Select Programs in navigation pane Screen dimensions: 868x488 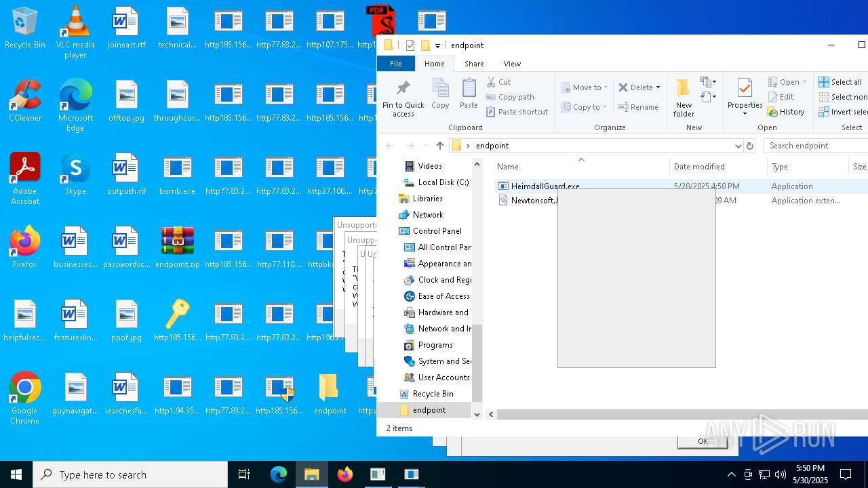435,345
